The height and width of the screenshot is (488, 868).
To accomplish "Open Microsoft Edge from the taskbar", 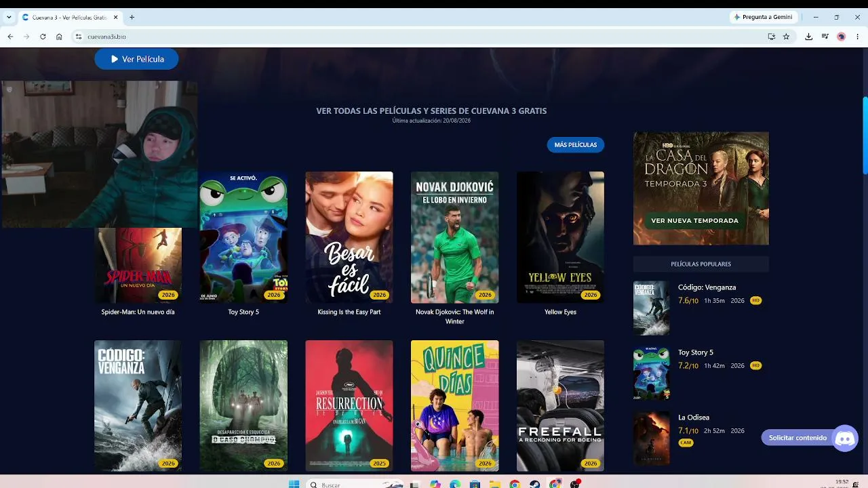I will (455, 484).
